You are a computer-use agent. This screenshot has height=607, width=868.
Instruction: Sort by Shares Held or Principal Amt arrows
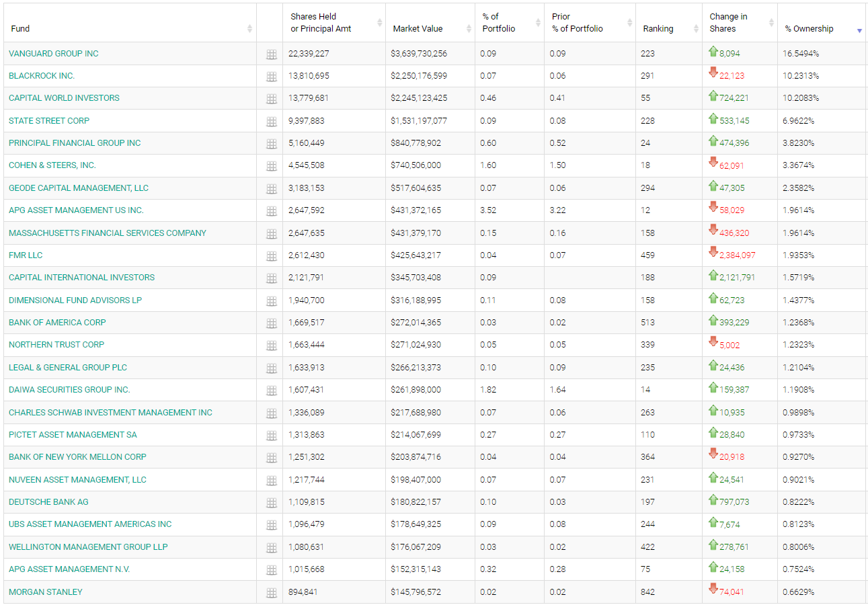click(379, 23)
